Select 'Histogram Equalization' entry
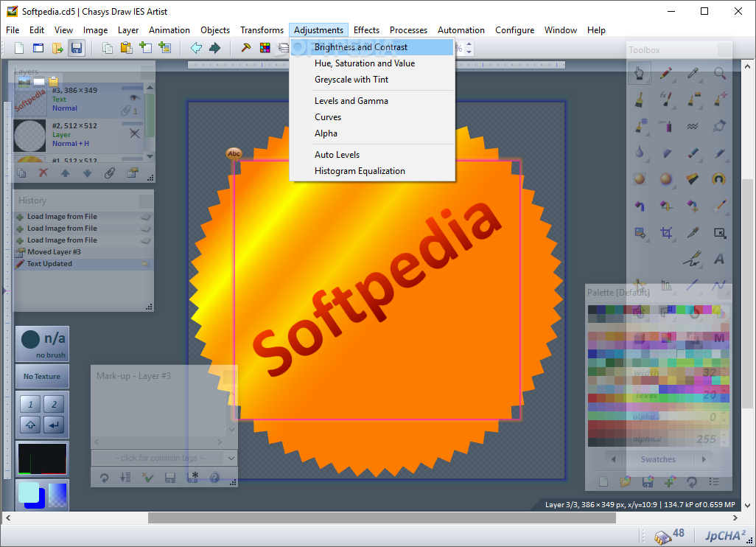 371,171
